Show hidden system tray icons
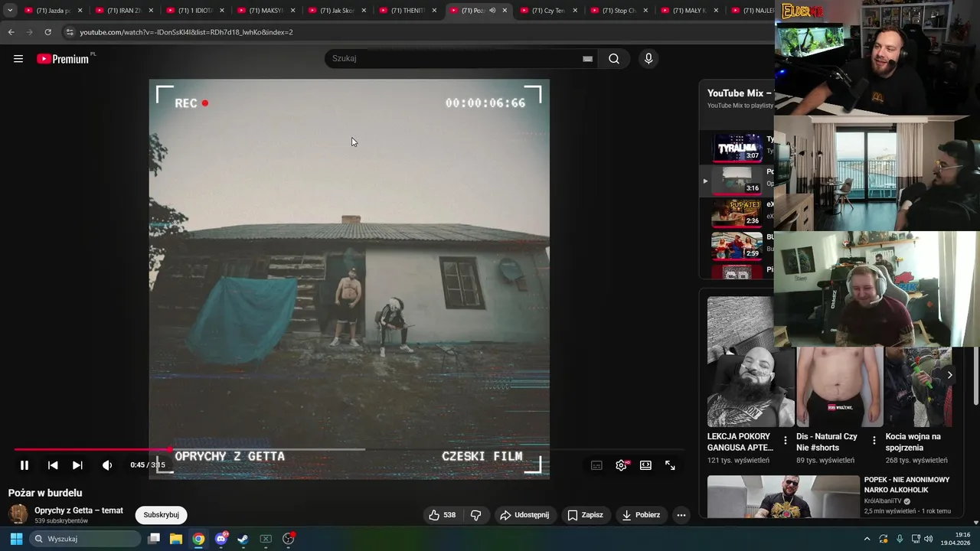980x551 pixels. [867, 539]
